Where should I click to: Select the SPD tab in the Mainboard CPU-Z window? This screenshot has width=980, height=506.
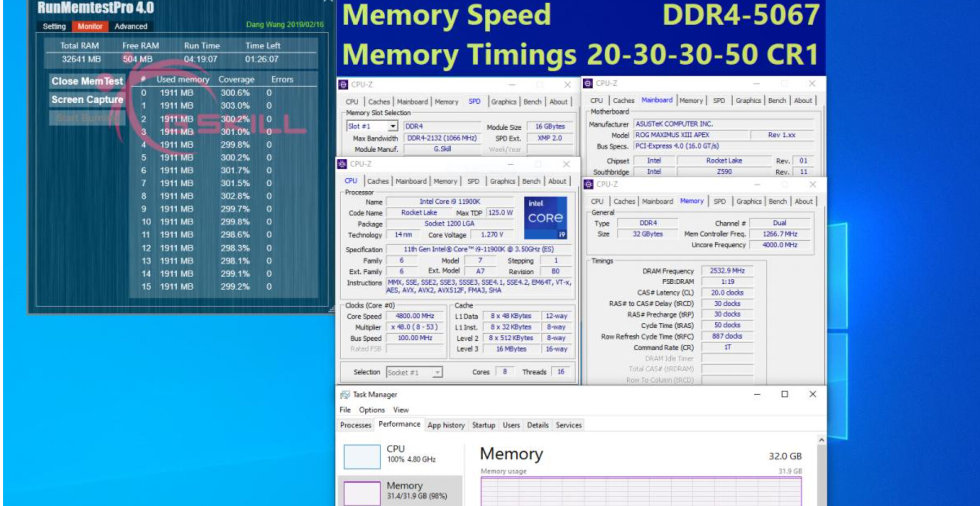pyautogui.click(x=719, y=101)
